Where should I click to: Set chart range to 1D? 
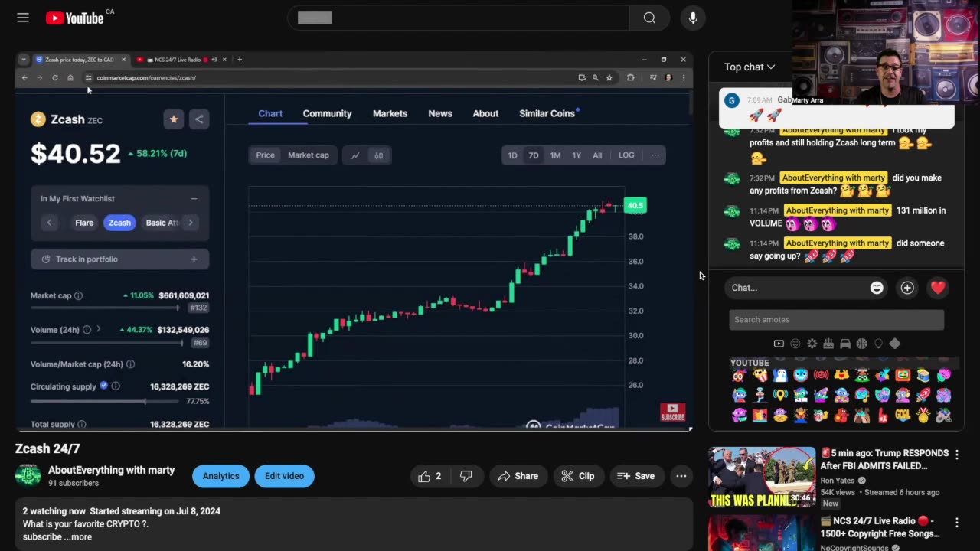(x=512, y=155)
